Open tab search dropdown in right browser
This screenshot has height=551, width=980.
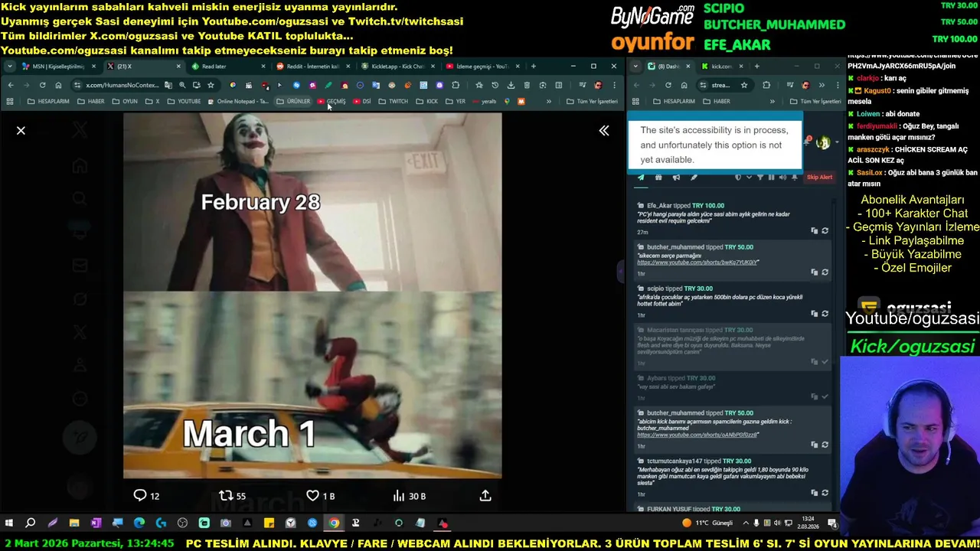click(635, 67)
